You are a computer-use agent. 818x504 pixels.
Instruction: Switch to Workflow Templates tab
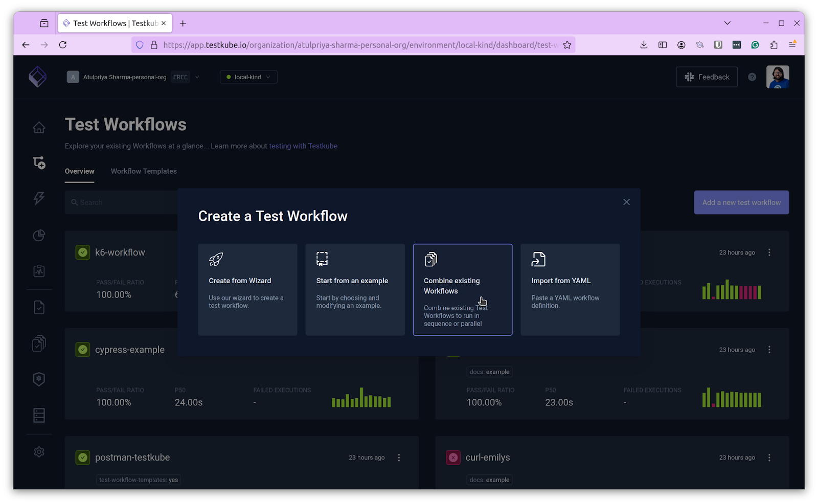(x=144, y=171)
